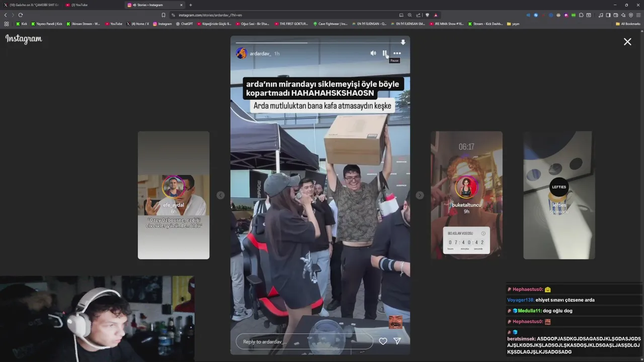Go back in browser history
The width and height of the screenshot is (644, 362).
pyautogui.click(x=6, y=15)
